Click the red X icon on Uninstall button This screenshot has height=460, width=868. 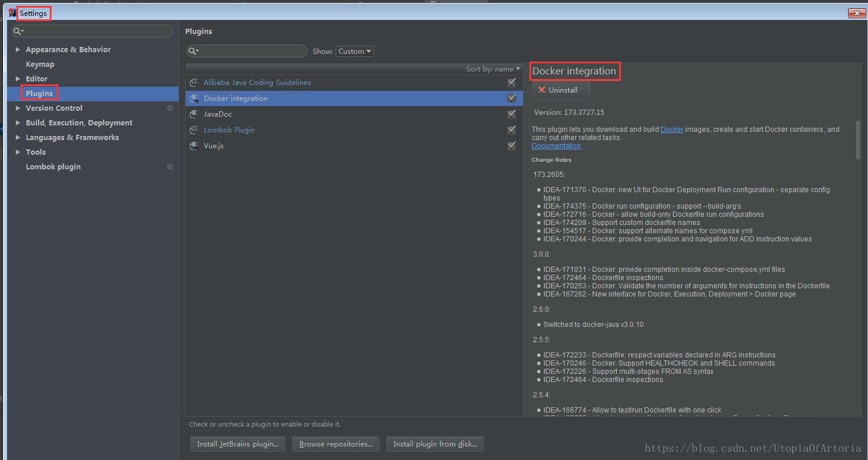(x=542, y=90)
